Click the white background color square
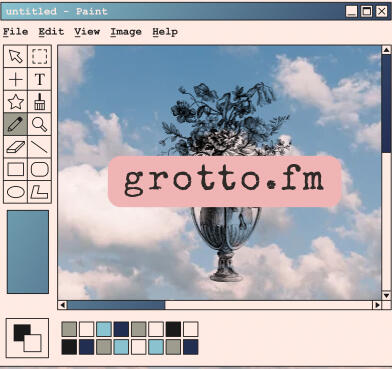The width and height of the screenshot is (392, 369). pyautogui.click(x=33, y=344)
